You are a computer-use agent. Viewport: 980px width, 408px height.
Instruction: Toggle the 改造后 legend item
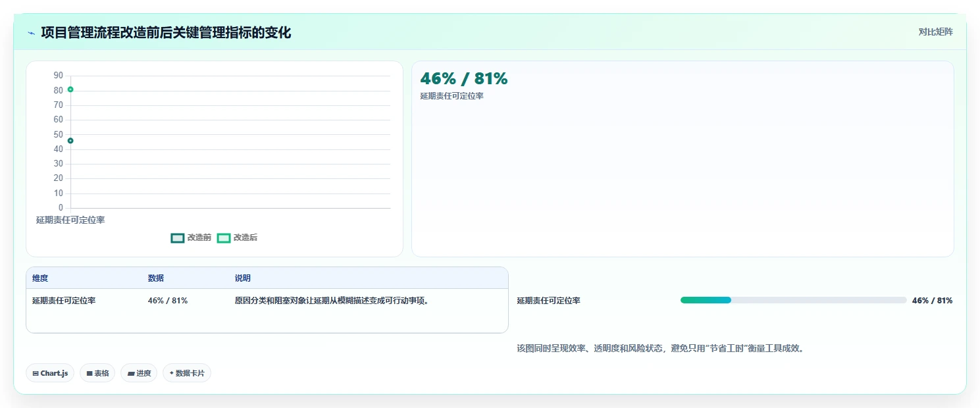237,238
